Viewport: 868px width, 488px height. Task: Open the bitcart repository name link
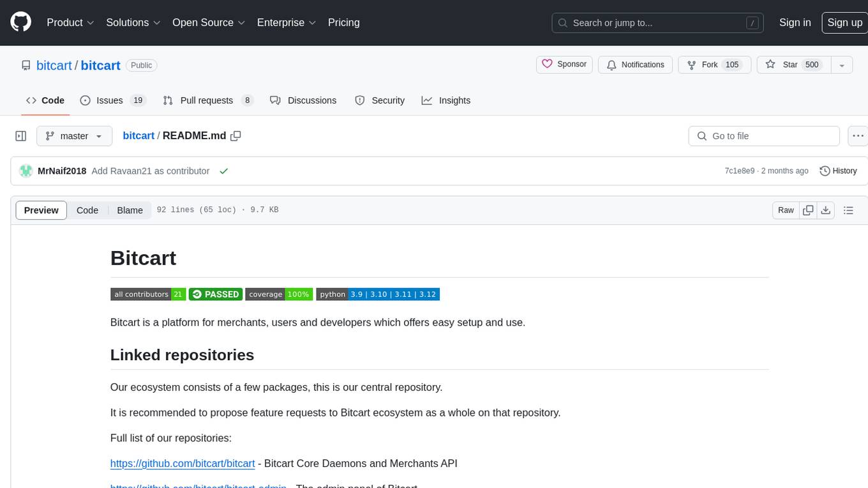(x=101, y=65)
